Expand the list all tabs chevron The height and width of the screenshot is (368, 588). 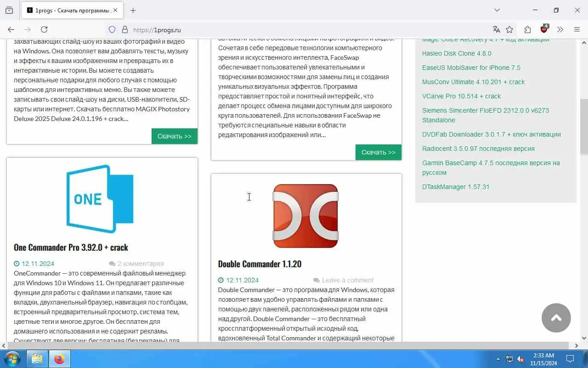click(x=497, y=10)
